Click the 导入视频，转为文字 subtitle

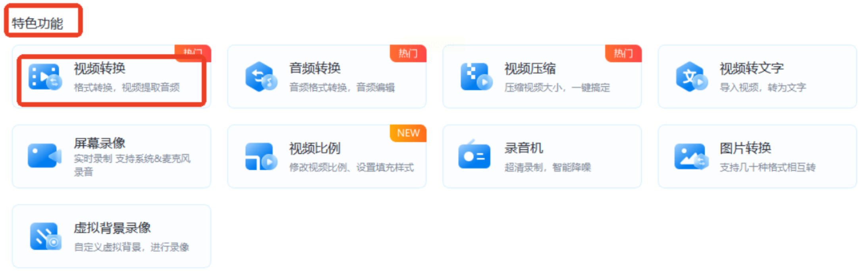[763, 87]
